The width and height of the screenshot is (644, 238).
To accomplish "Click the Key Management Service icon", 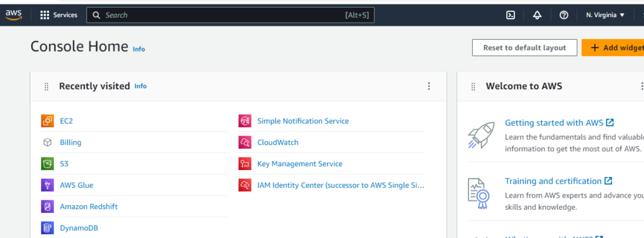I will [x=245, y=164].
